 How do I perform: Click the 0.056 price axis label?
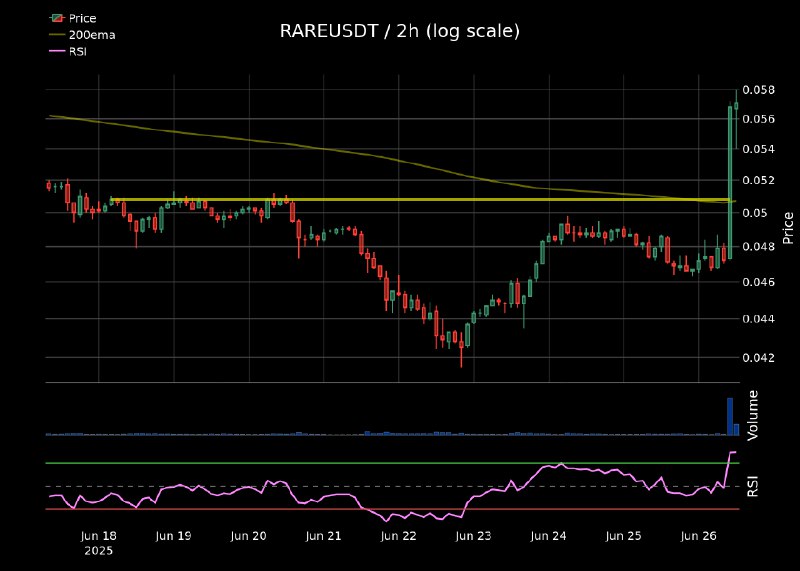[x=758, y=119]
